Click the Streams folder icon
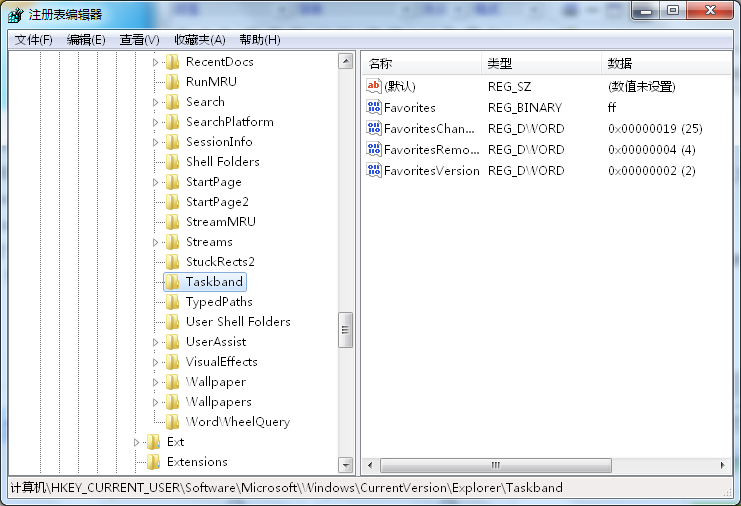Image resolution: width=741 pixels, height=506 pixels. coord(172,241)
